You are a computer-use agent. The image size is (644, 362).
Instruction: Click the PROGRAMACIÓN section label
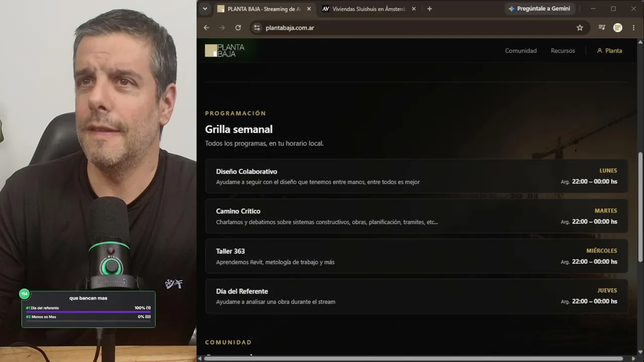coord(235,114)
